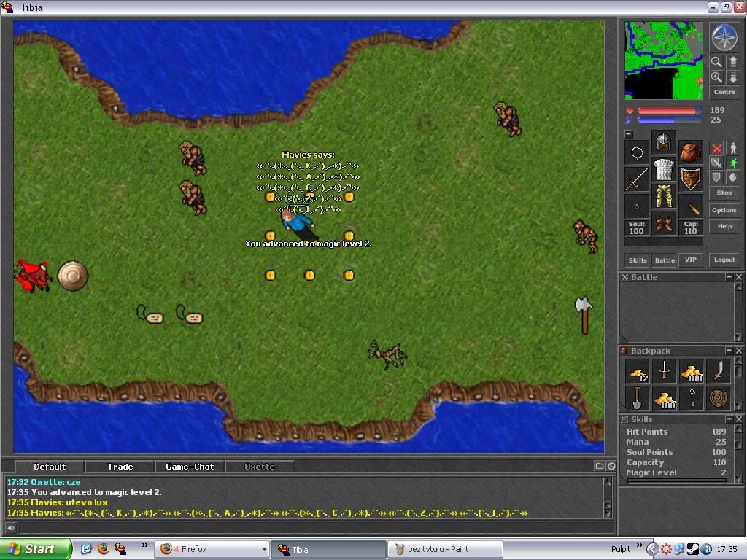Select the empty necklace slot
This screenshot has width=747, height=560.
coord(636,152)
